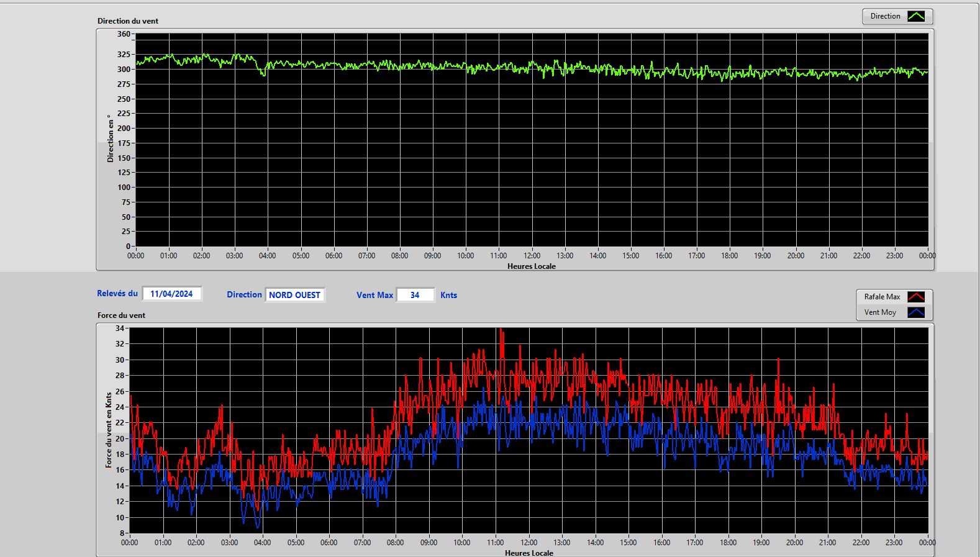
Task: Click 100 on the direction chart y-axis
Action: [124, 188]
